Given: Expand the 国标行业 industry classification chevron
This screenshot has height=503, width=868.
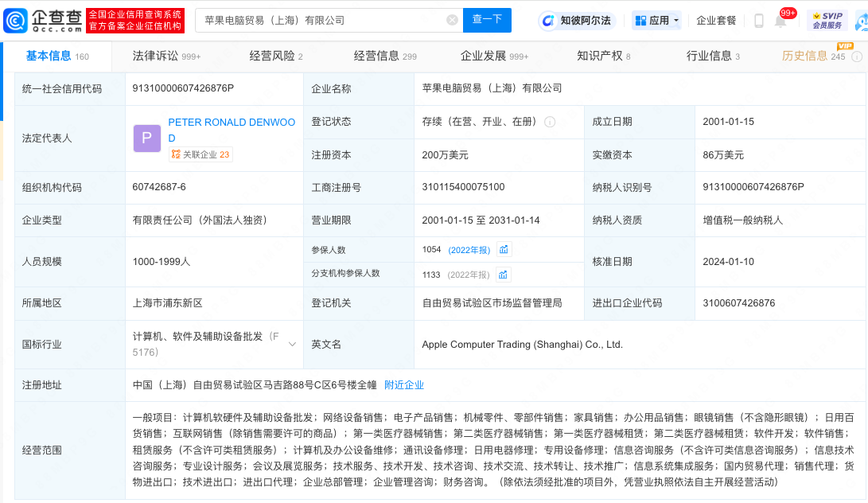Looking at the screenshot, I should pyautogui.click(x=292, y=345).
